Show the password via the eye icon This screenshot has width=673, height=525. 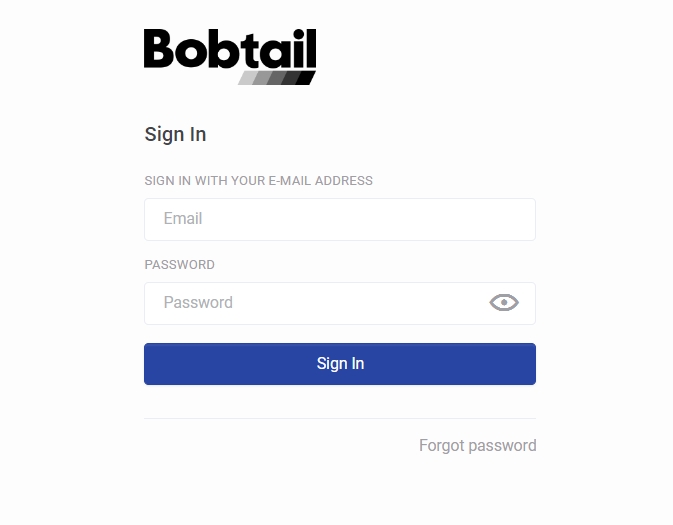pyautogui.click(x=504, y=303)
